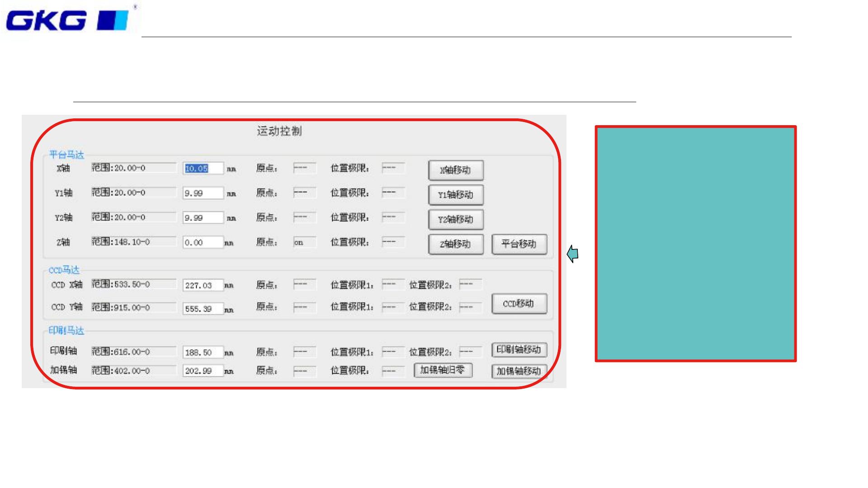Click the X轴 position input showing 10.05
Viewport: 868px width, 488px height.
(x=203, y=169)
